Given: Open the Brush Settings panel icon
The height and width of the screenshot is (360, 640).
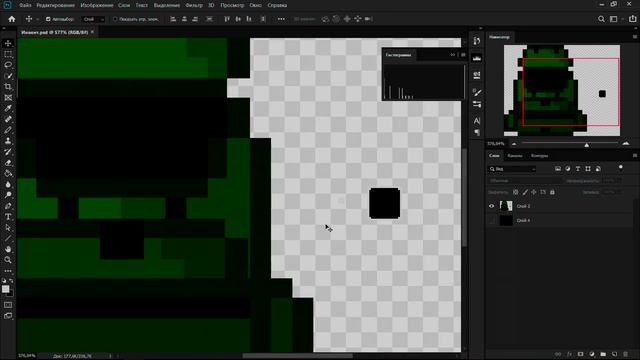Looking at the screenshot, I should click(477, 93).
